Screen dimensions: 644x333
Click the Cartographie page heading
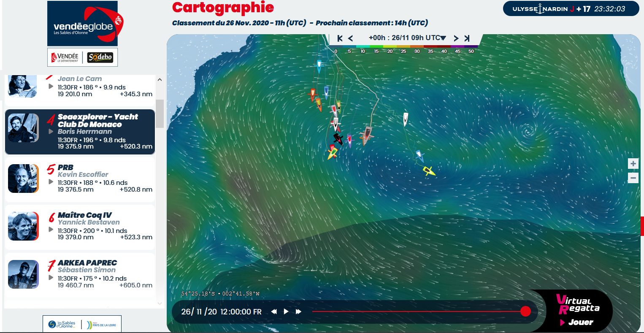(x=223, y=7)
